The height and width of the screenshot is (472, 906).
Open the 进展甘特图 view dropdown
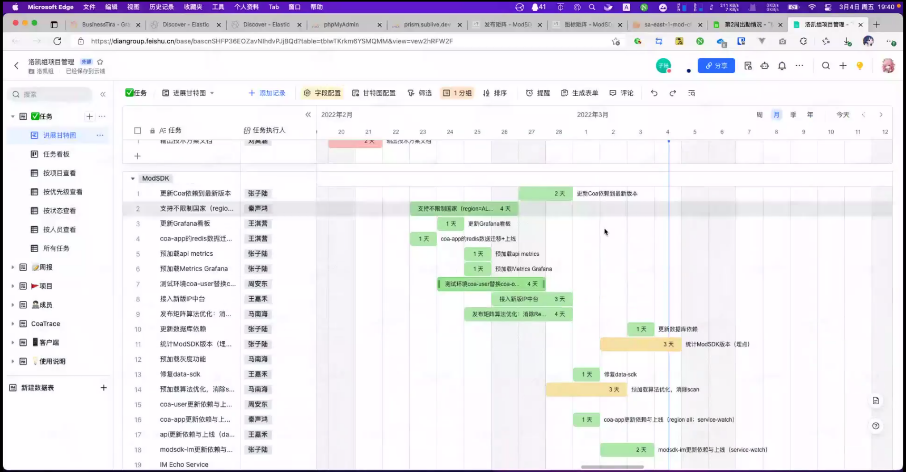coord(192,93)
